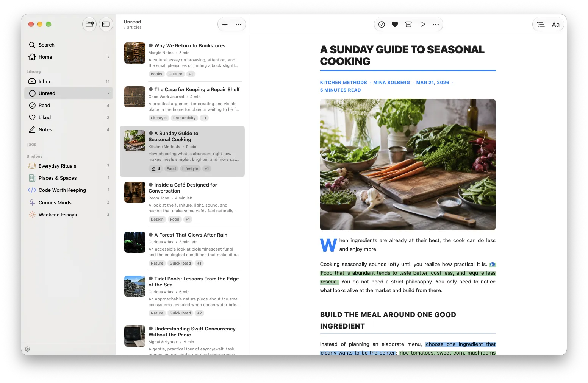Open article list more options menu

(238, 24)
